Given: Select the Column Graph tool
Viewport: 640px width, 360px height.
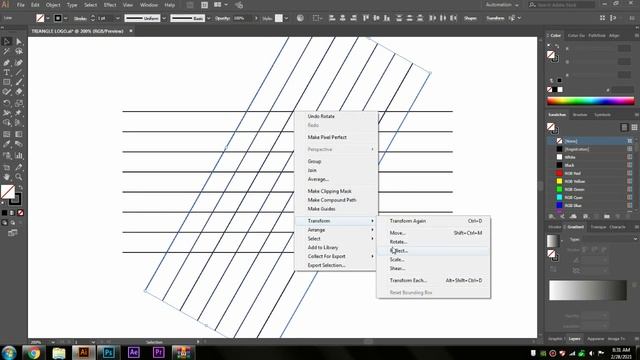Looking at the screenshot, I should 19,156.
